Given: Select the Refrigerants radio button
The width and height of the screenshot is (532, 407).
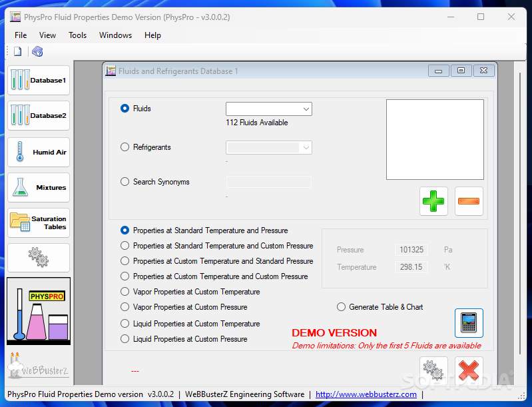Looking at the screenshot, I should (125, 147).
